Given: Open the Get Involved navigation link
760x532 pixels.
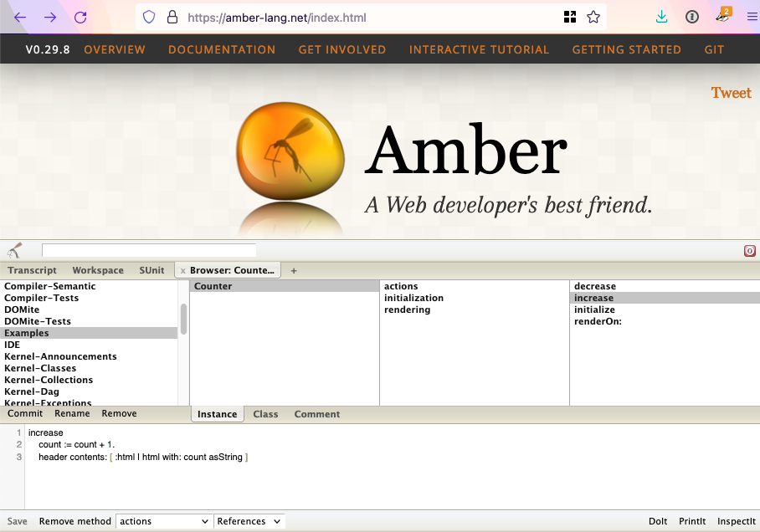Looking at the screenshot, I should 342,49.
